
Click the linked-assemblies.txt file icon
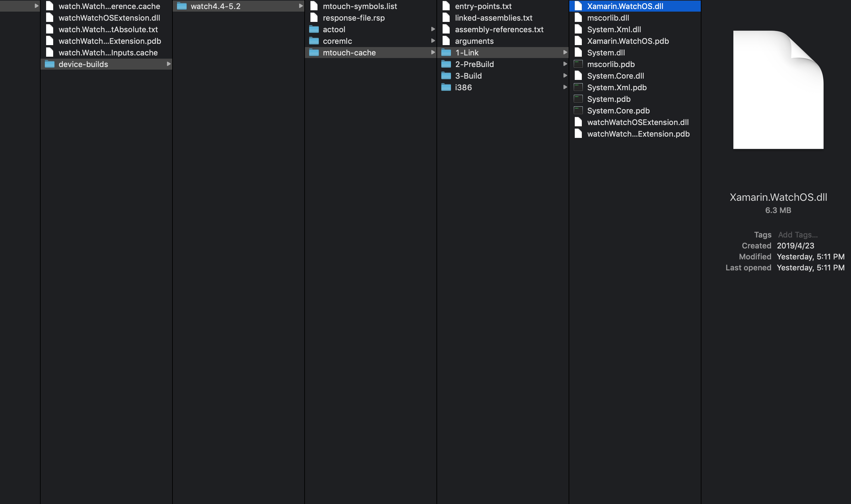[446, 18]
